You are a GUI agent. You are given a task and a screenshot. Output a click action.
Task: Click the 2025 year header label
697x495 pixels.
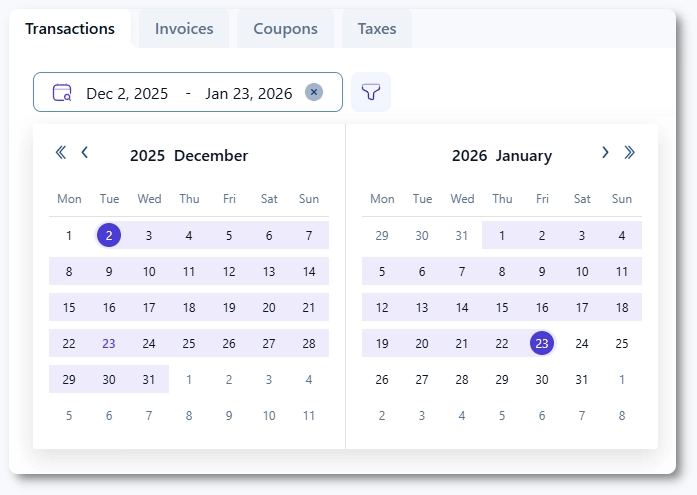[147, 156]
